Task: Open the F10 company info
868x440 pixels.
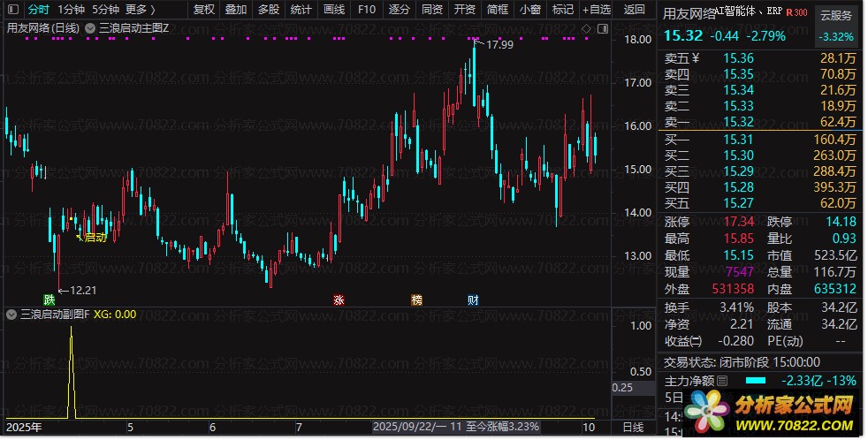Action: (367, 10)
